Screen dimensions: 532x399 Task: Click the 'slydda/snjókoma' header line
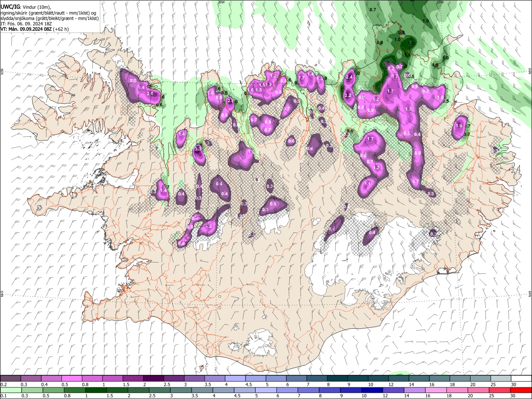point(49,18)
